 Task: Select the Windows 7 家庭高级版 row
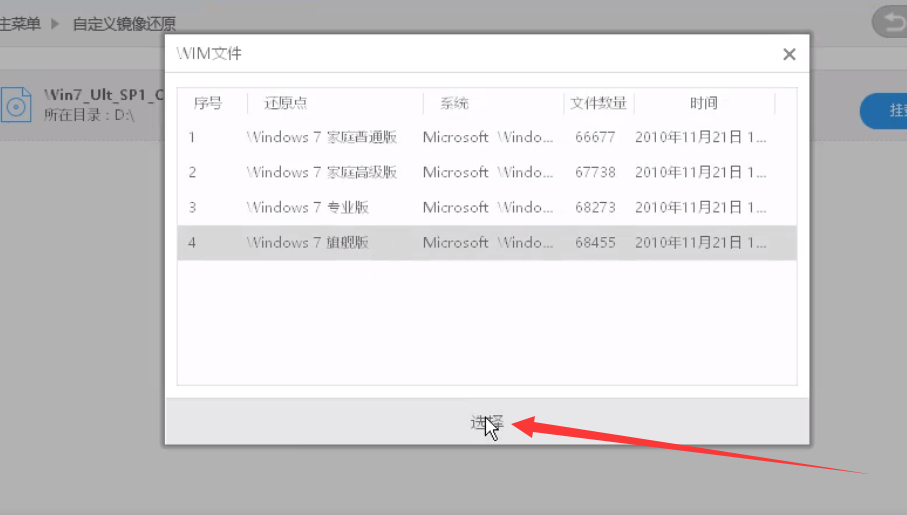click(321, 172)
